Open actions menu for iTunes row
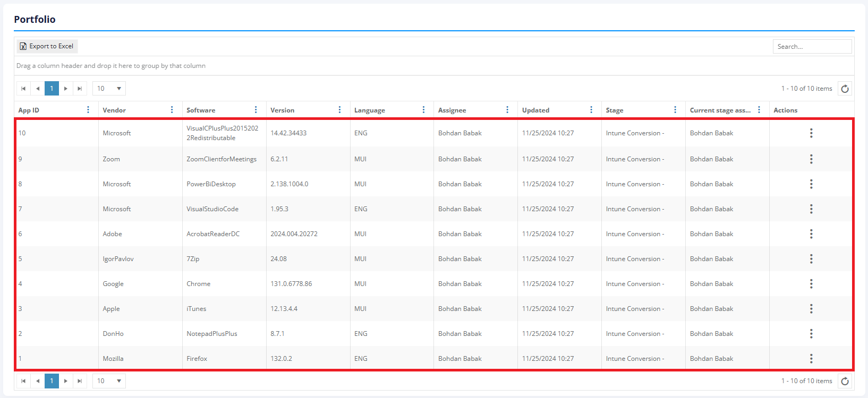The width and height of the screenshot is (868, 398). 811,309
